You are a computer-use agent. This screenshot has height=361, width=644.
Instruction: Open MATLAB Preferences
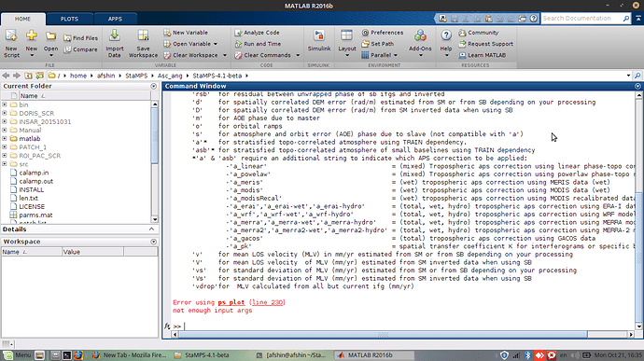383,33
